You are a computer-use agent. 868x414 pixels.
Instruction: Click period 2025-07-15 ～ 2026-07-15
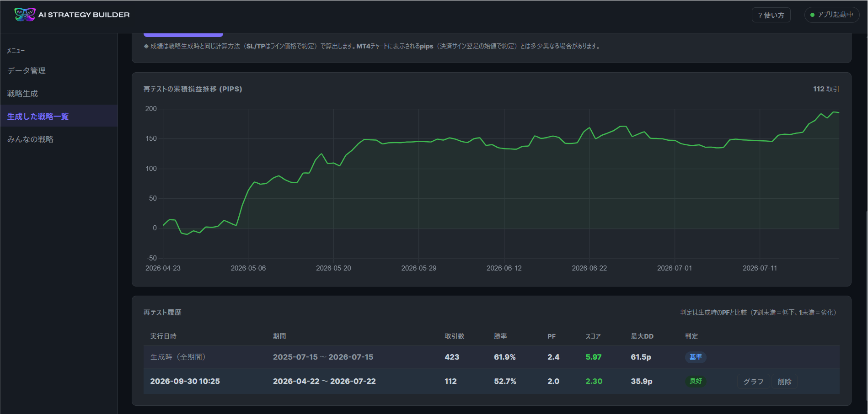[x=323, y=357]
